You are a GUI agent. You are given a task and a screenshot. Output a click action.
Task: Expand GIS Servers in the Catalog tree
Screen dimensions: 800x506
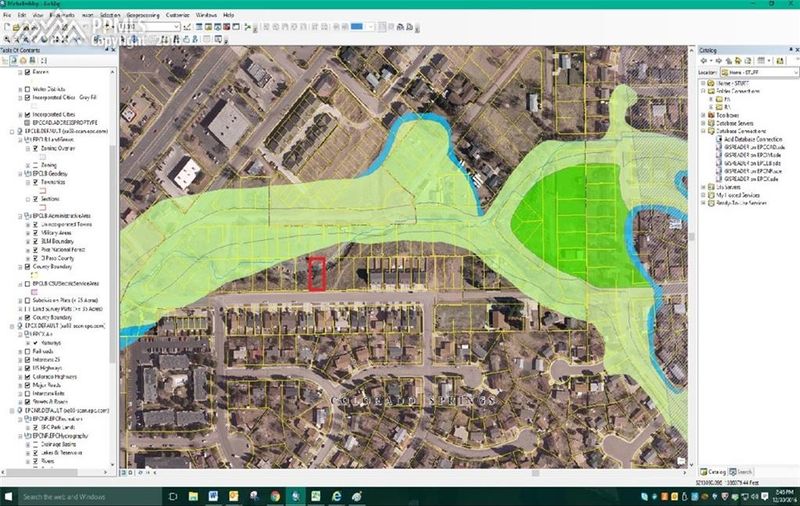point(703,187)
